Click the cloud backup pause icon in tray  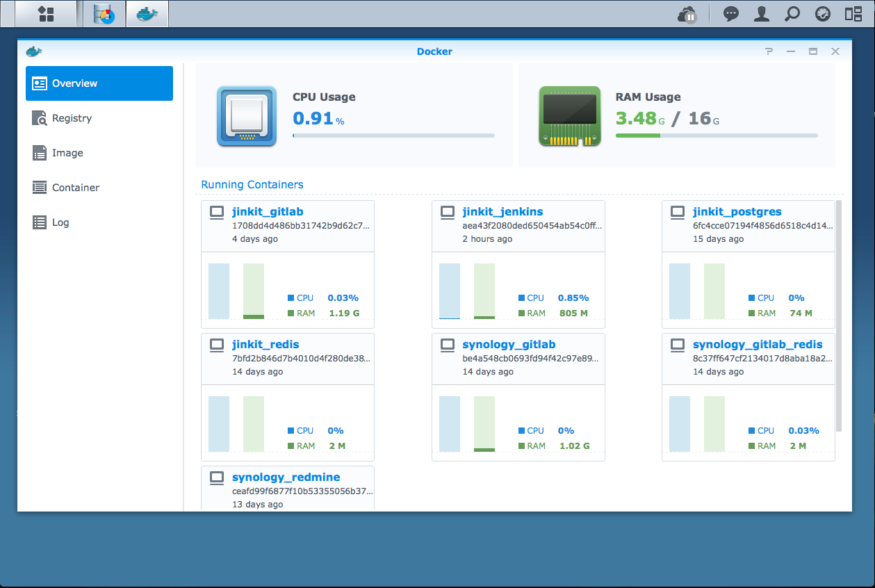[x=687, y=15]
